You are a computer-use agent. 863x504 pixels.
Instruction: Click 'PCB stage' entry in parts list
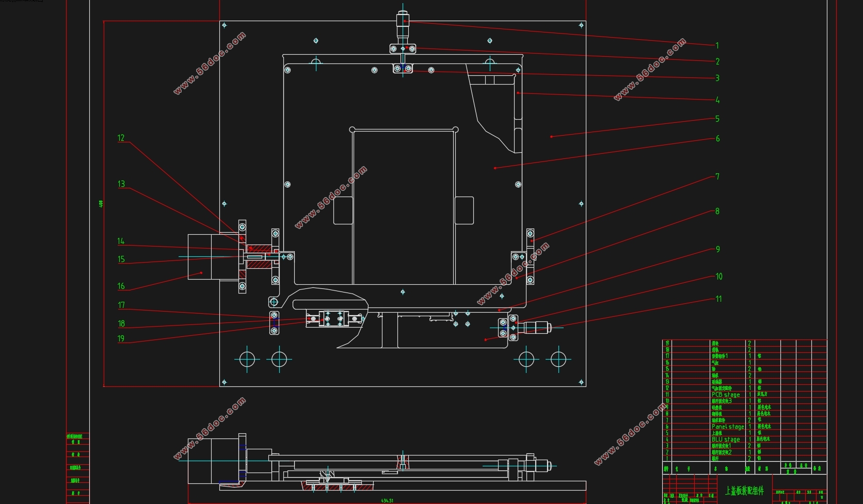[x=725, y=395]
